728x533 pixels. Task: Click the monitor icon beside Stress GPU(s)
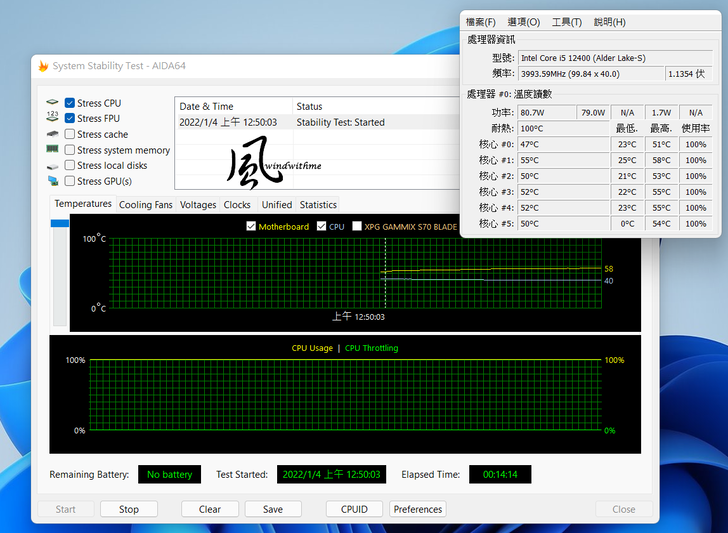[x=53, y=181]
